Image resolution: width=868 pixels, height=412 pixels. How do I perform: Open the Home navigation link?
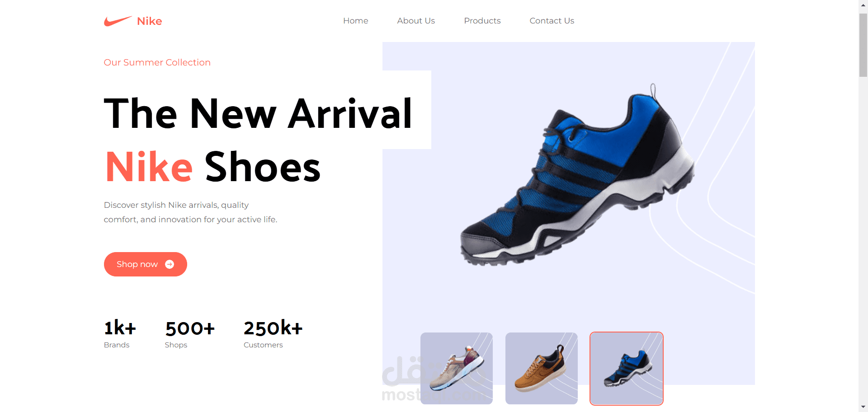point(355,21)
